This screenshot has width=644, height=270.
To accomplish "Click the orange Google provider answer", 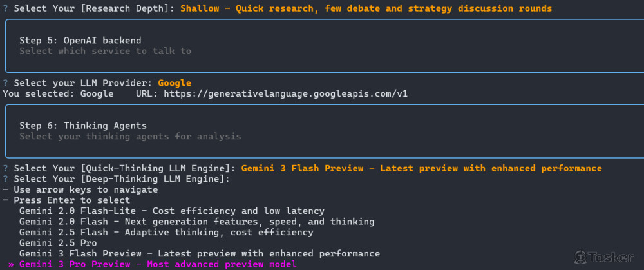I will pos(175,83).
